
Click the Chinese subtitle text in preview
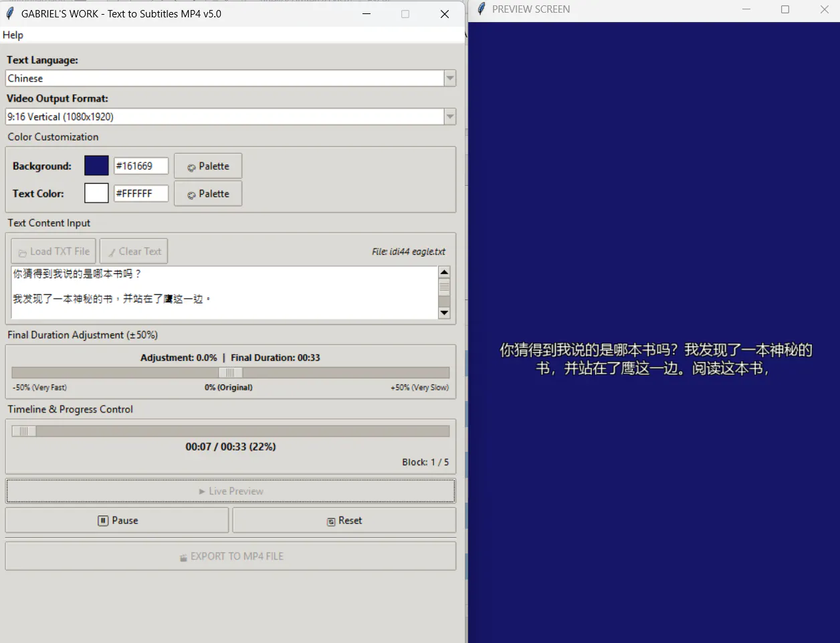(655, 359)
